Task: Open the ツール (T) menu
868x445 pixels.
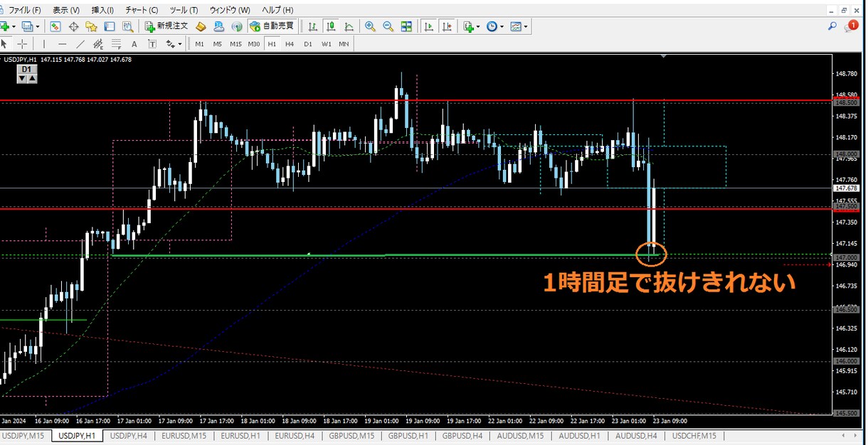Action: [x=184, y=10]
